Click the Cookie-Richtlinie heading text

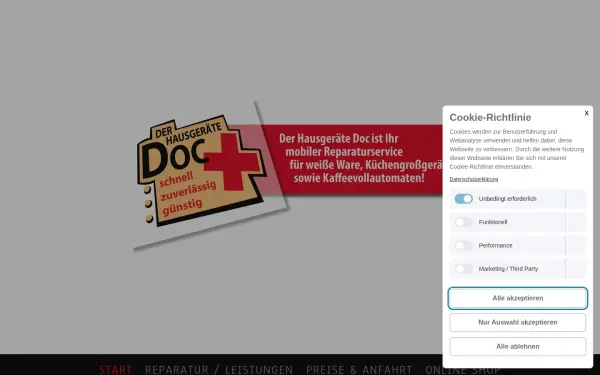[490, 117]
